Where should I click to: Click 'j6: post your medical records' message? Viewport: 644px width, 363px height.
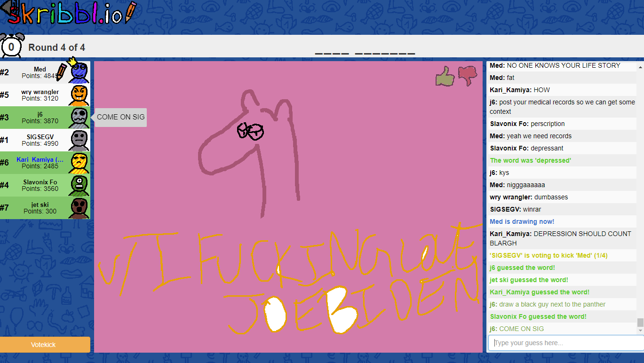pyautogui.click(x=562, y=107)
